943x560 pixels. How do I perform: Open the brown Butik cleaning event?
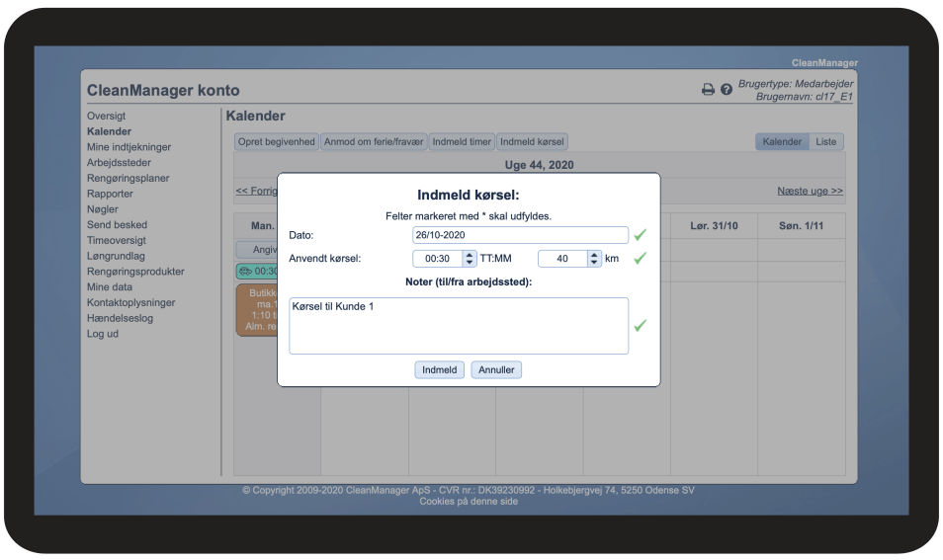click(x=257, y=310)
